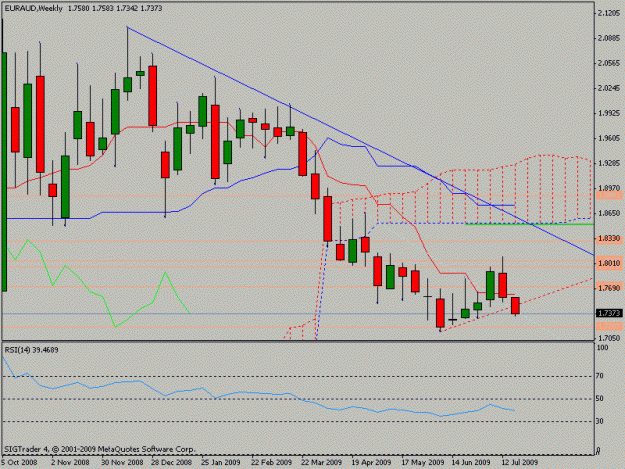Viewport: 625px width, 469px height.
Task: Click the 30 Nov 2008 date label
Action: [122, 462]
